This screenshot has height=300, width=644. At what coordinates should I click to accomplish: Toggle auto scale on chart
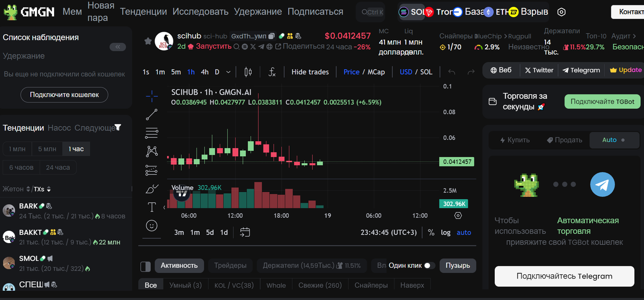point(464,232)
